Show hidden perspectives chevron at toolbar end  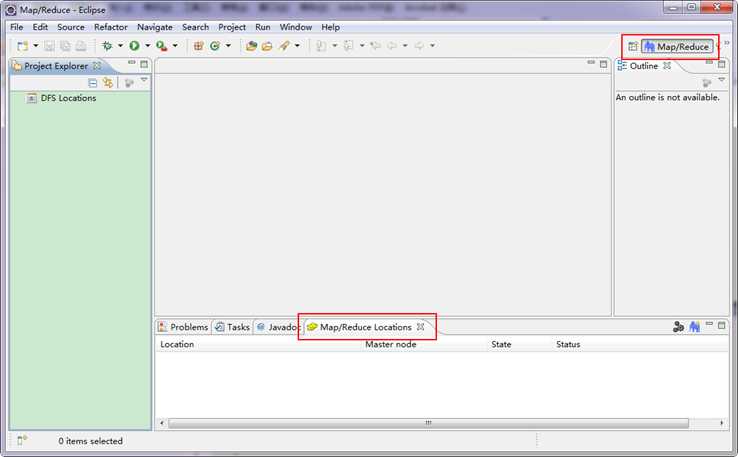727,43
